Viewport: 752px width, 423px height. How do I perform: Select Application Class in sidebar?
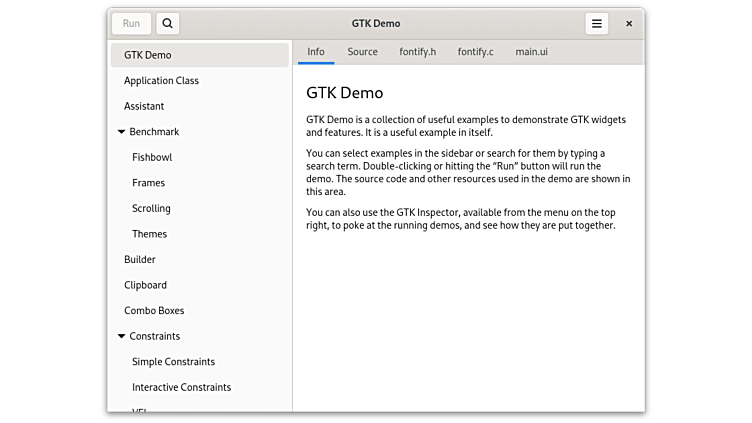[161, 81]
